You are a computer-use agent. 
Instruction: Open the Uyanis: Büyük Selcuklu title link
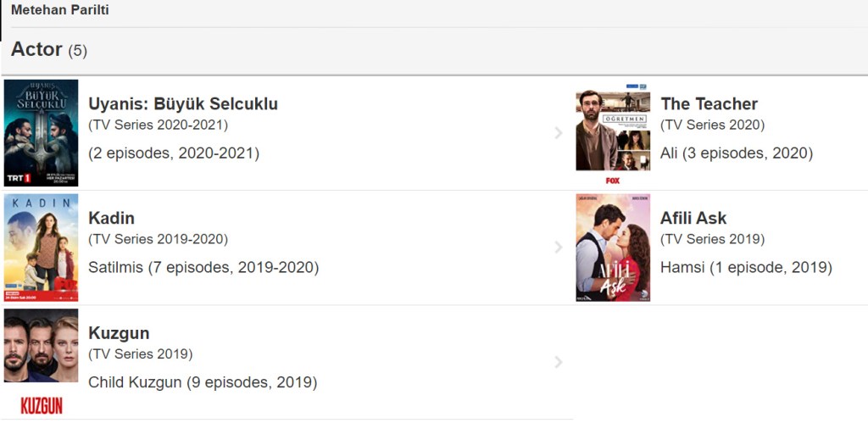tap(183, 104)
